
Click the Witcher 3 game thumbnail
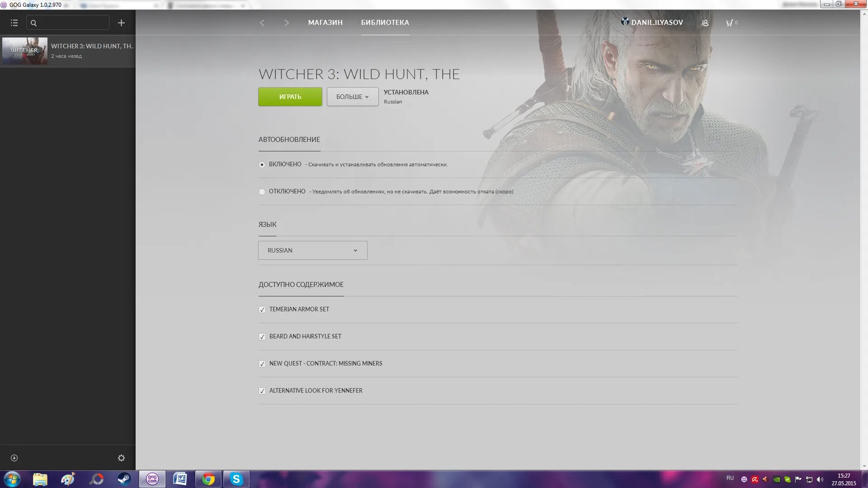(25, 51)
